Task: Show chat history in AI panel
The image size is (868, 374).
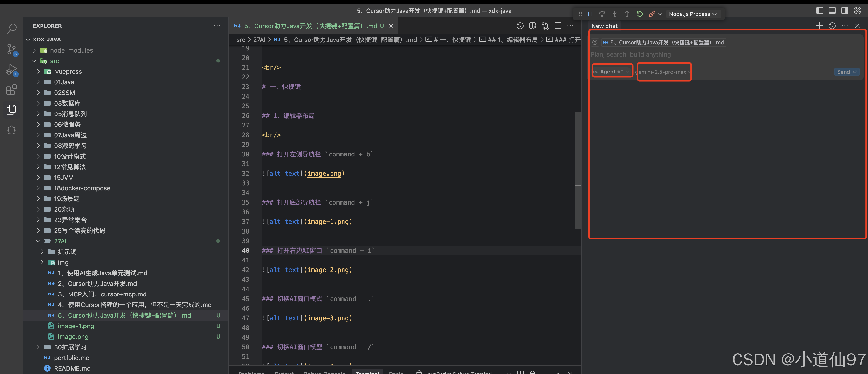Action: (x=832, y=26)
